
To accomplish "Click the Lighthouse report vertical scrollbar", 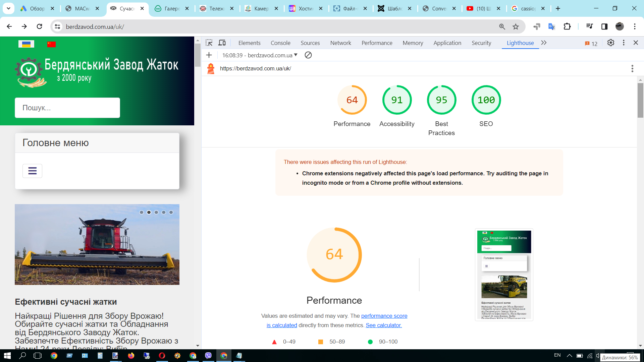I will tap(640, 101).
